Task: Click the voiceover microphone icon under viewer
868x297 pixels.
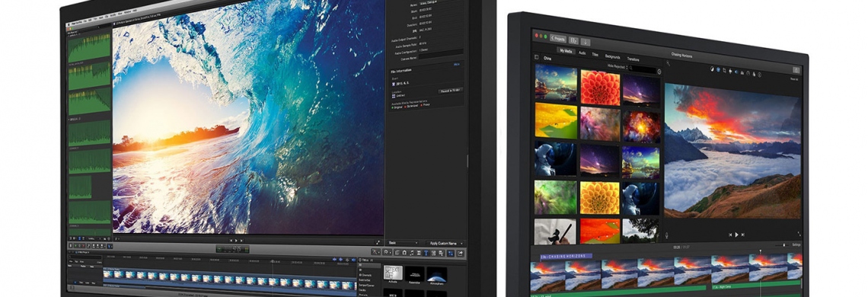Action: [x=667, y=235]
